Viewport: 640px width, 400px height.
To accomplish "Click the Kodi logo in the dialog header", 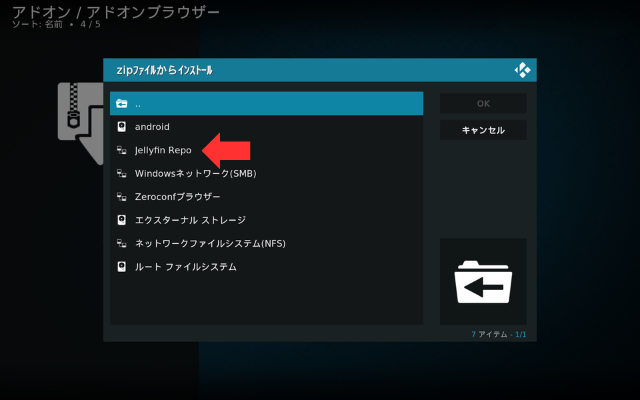I will tap(522, 70).
